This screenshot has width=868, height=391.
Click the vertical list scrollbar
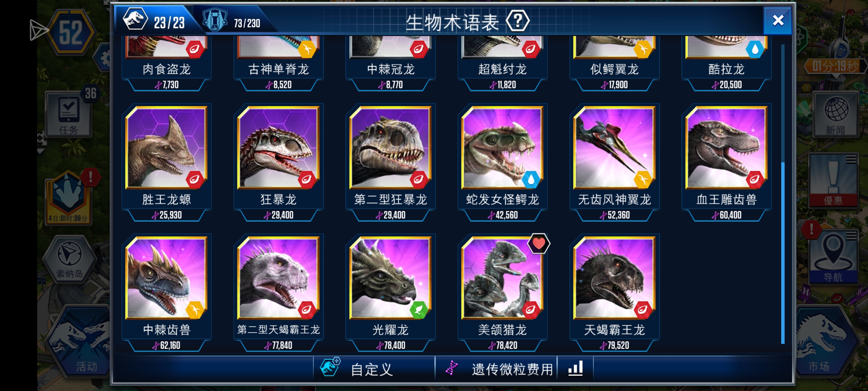click(782, 194)
